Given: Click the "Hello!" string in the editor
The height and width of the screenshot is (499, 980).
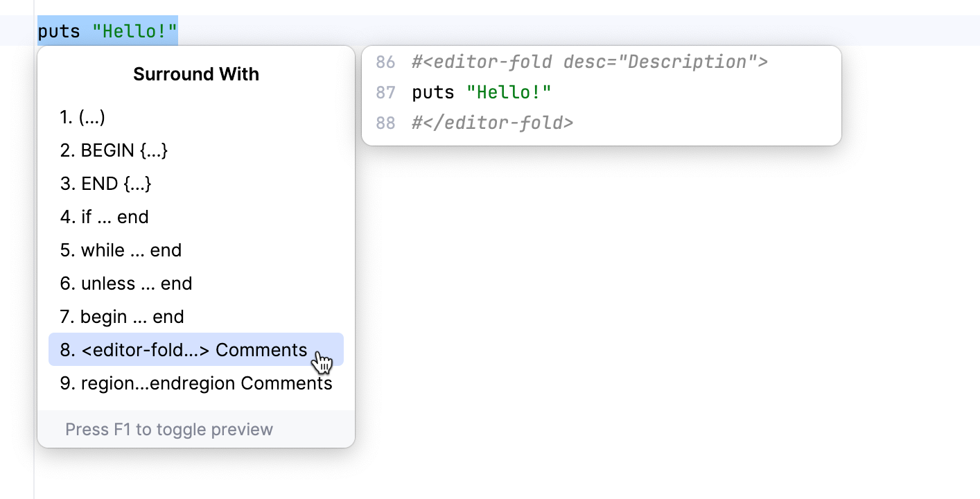Looking at the screenshot, I should [135, 31].
